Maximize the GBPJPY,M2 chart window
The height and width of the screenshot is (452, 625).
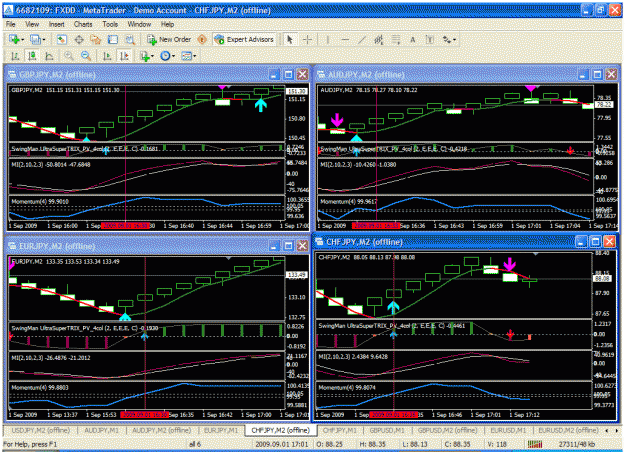click(288, 75)
